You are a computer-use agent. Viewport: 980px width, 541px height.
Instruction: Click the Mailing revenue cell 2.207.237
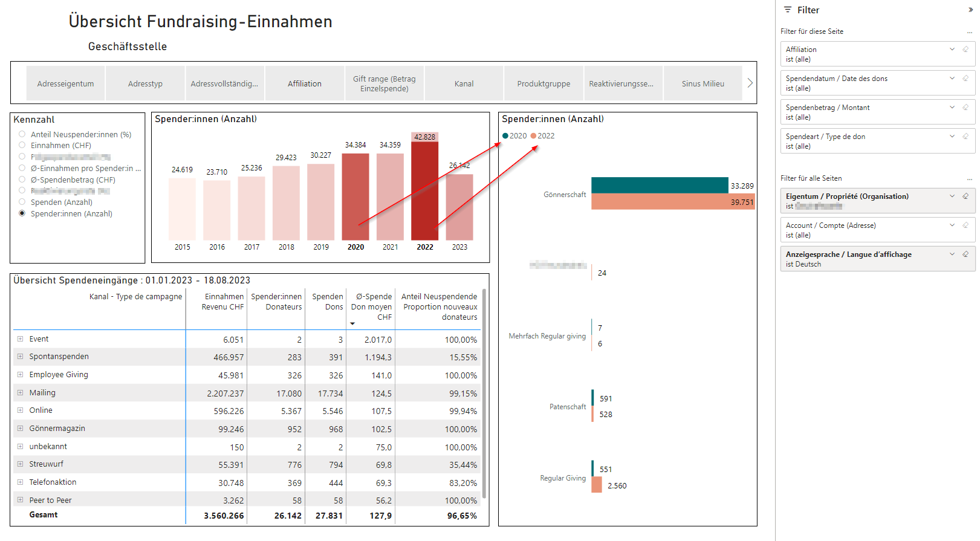coord(225,394)
